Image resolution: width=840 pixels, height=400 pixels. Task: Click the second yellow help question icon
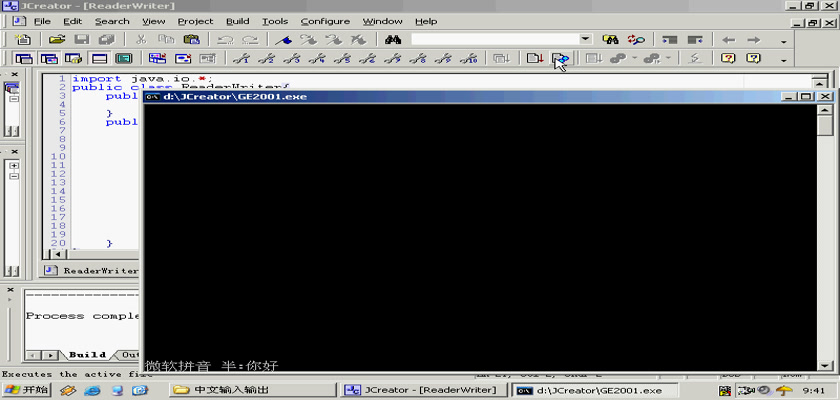753,58
